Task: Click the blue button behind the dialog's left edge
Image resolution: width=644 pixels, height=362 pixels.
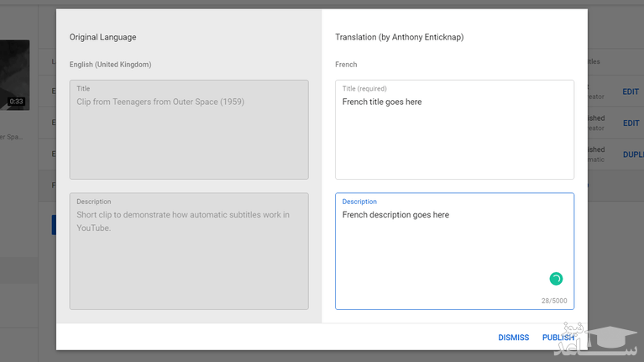Action: (x=54, y=224)
